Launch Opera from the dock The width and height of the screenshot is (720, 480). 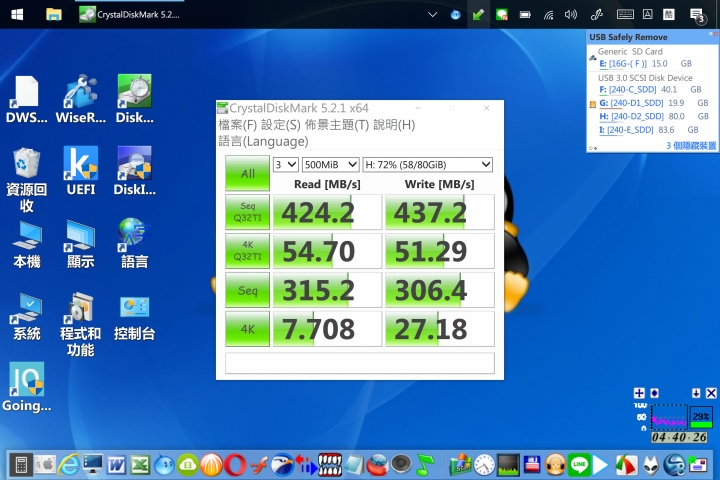[x=235, y=465]
